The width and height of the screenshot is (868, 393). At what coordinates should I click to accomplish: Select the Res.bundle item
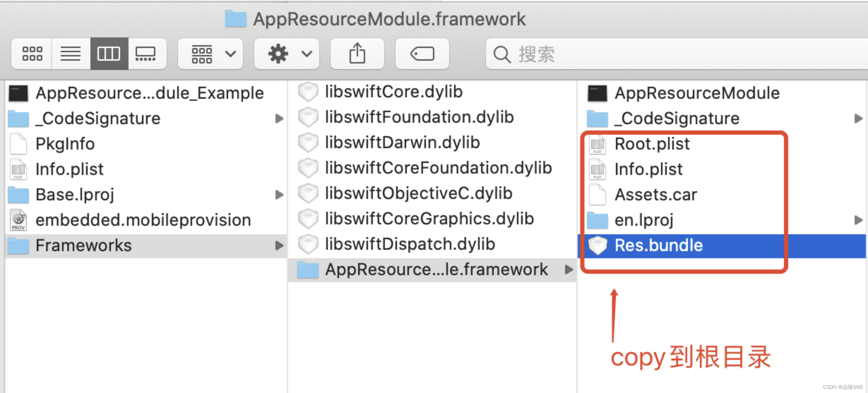click(659, 246)
